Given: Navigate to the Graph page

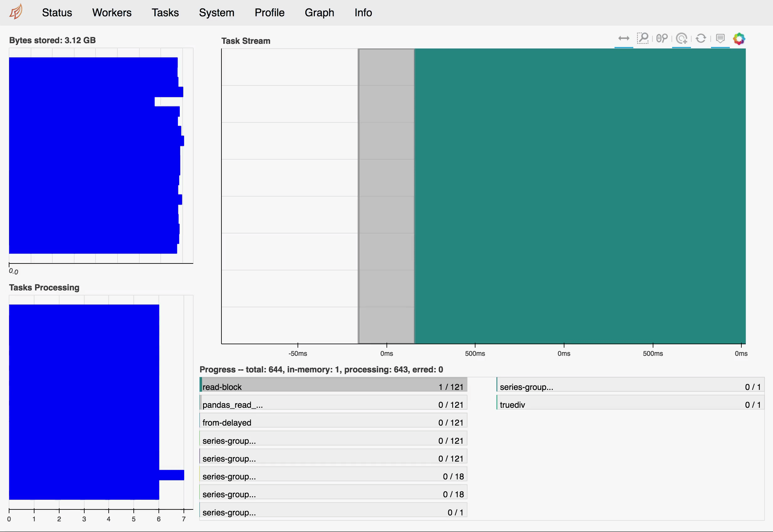Looking at the screenshot, I should (x=319, y=13).
